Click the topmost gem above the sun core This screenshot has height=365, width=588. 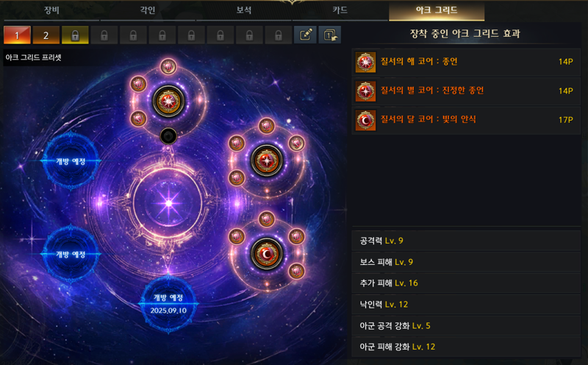[x=168, y=67]
